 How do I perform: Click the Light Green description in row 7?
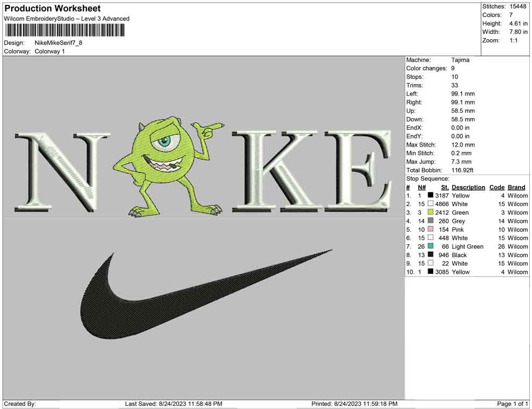[x=468, y=246]
